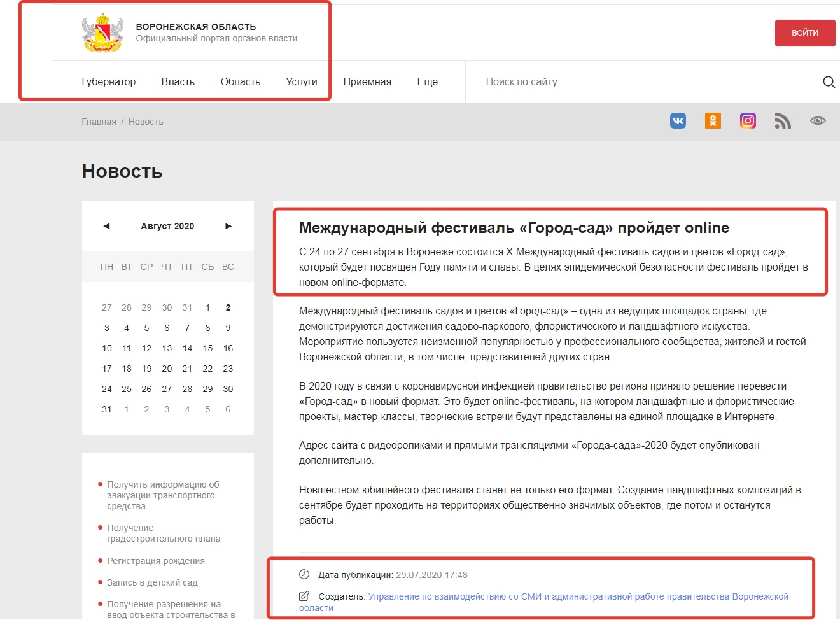Focus the Поиск по сайту field
This screenshot has width=840, height=620.
pos(636,82)
